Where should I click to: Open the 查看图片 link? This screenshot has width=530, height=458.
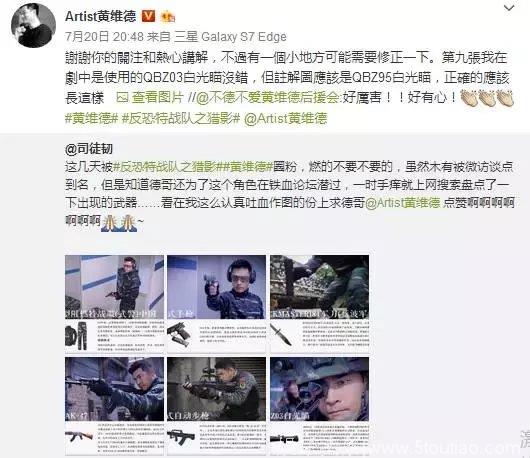157,98
